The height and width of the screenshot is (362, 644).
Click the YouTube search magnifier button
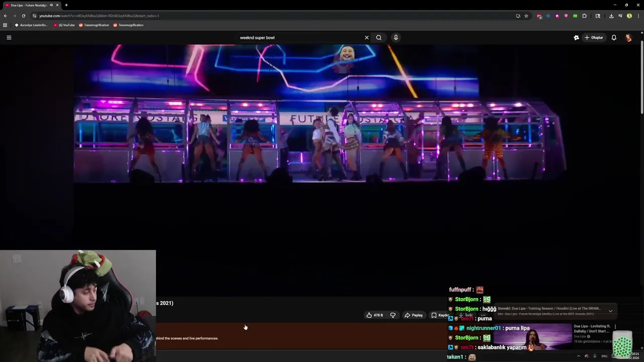pyautogui.click(x=379, y=37)
